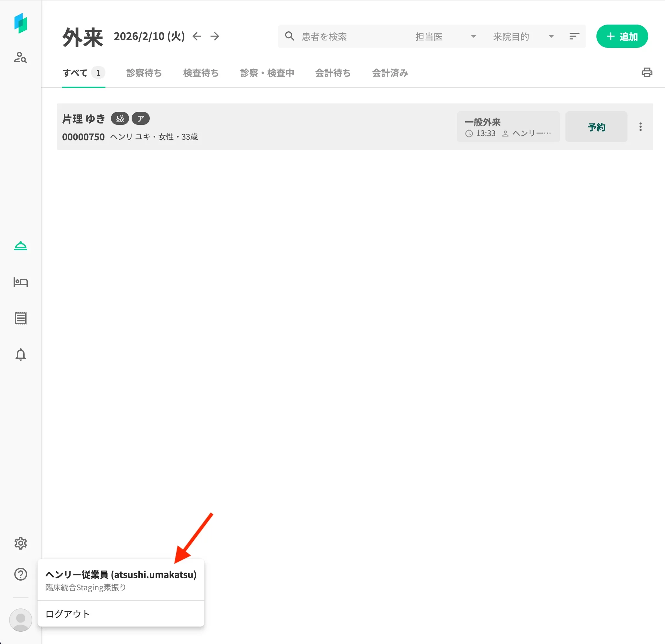The width and height of the screenshot is (665, 644).
Task: Open the notifications bell icon
Action: [x=20, y=354]
